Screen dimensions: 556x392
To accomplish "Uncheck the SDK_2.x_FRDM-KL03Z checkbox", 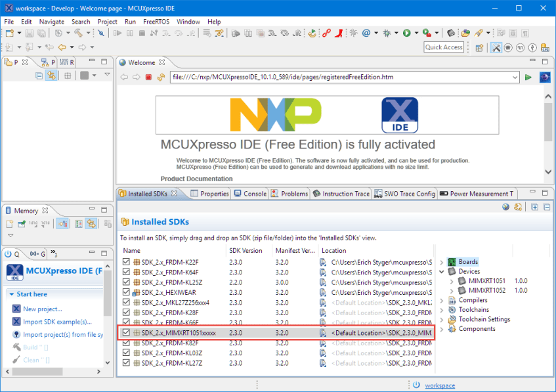I will [125, 353].
